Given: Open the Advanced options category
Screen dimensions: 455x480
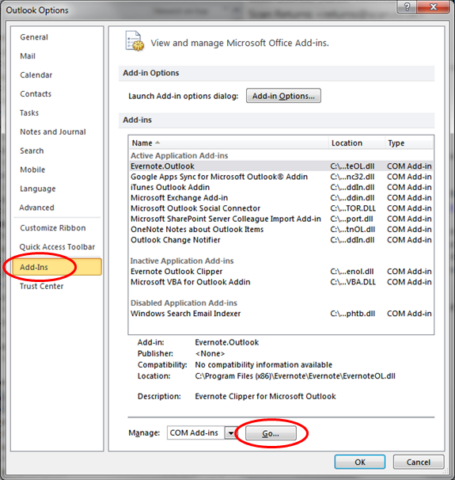Looking at the screenshot, I should [37, 208].
